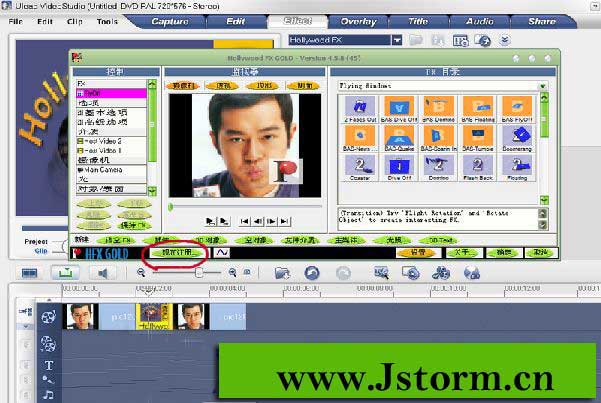Click the 00:00:04:00 mark on timeline ruler
Viewport: 601px width, 403px height.
click(227, 288)
